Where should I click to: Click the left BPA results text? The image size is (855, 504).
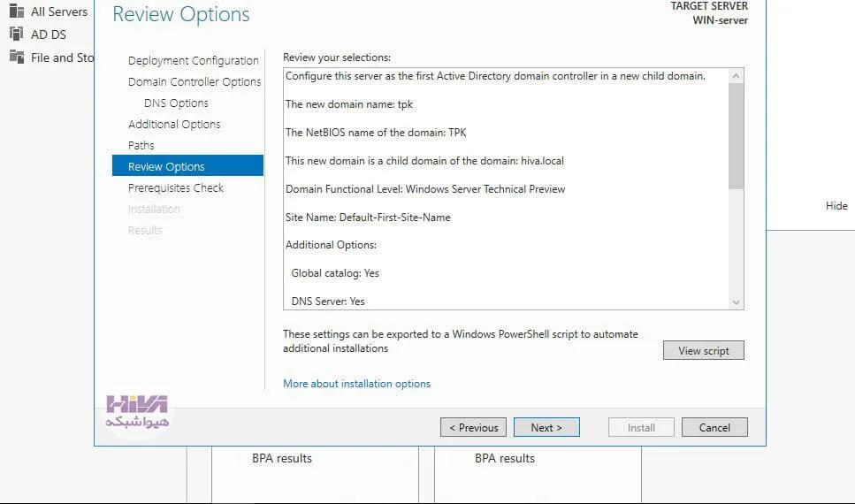coord(282,459)
